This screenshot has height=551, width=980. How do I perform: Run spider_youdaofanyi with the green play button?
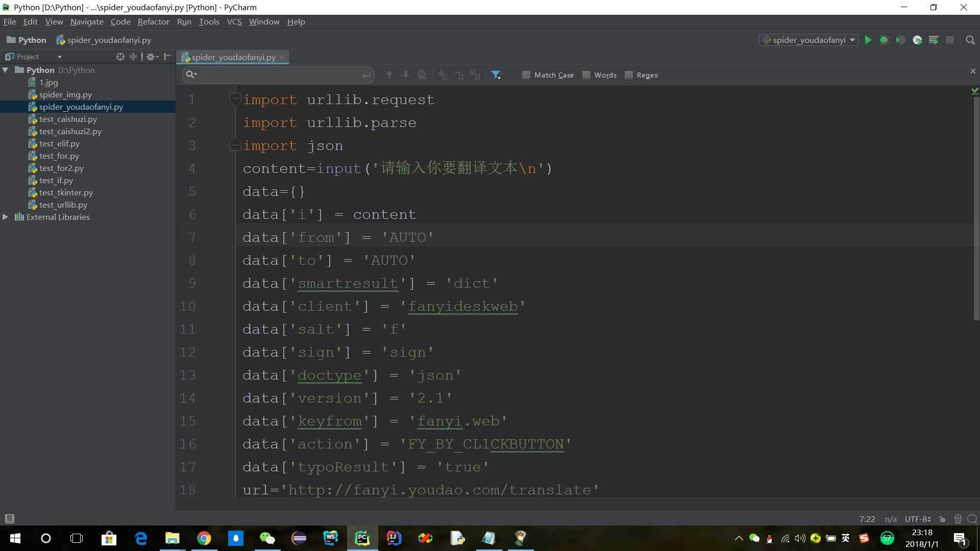868,40
